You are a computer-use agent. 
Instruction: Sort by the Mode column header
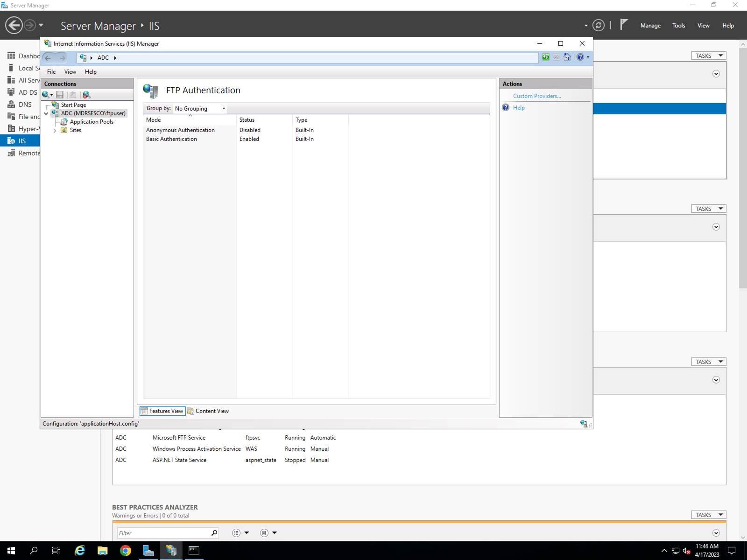click(x=190, y=120)
